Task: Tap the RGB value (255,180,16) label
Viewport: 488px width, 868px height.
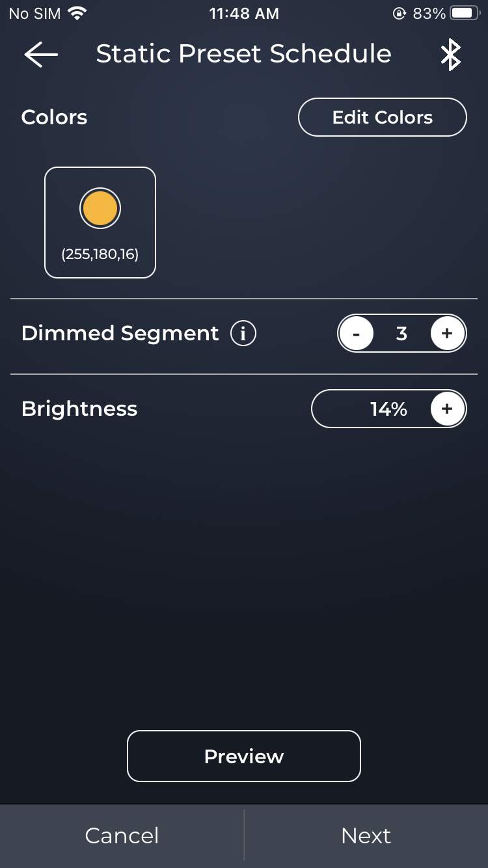Action: point(100,254)
